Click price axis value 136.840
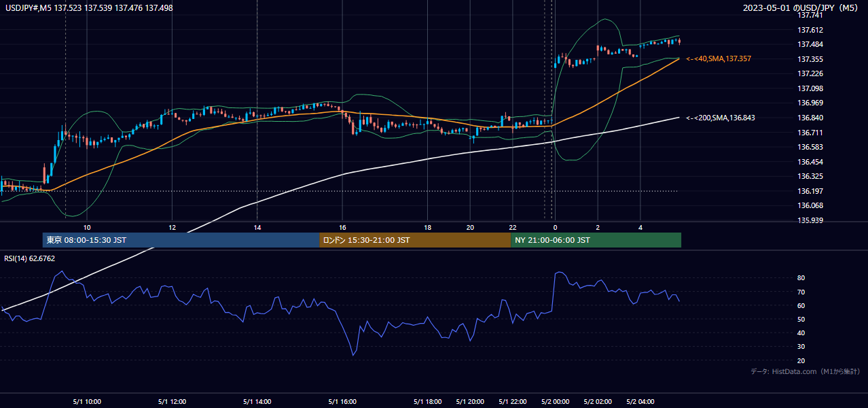 point(810,118)
